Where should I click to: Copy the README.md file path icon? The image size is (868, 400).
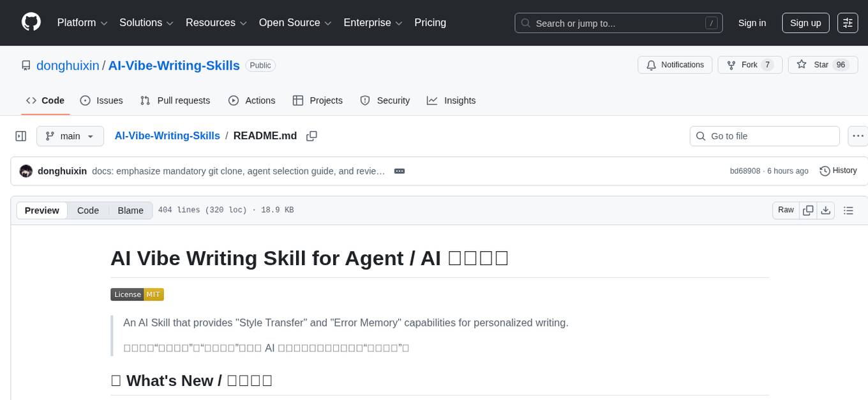tap(311, 136)
